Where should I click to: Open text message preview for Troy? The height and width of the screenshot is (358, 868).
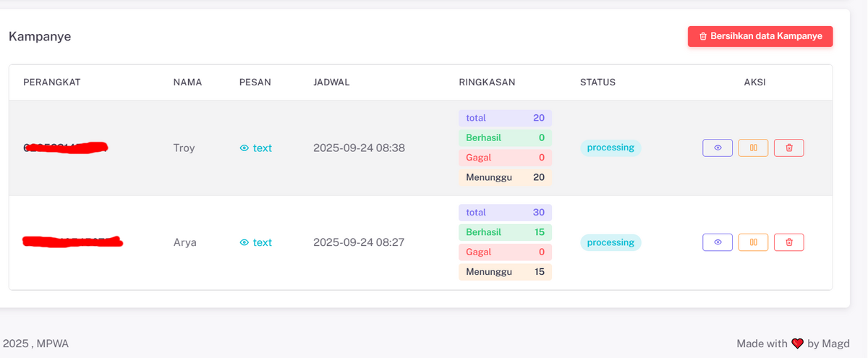click(x=256, y=148)
